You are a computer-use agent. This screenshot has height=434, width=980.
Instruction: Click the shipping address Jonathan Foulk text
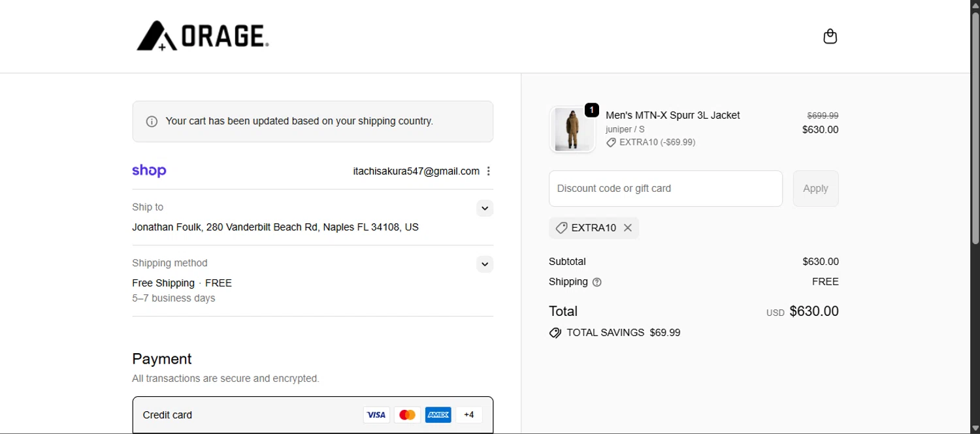pos(275,227)
